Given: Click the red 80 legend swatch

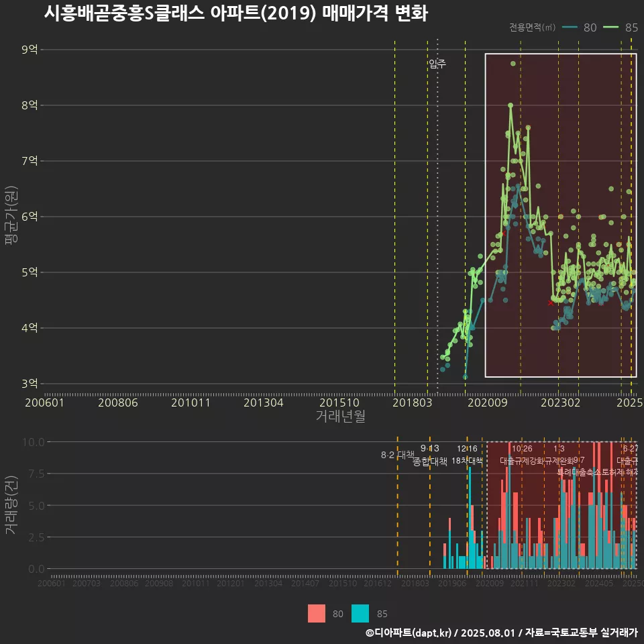Looking at the screenshot, I should (316, 614).
